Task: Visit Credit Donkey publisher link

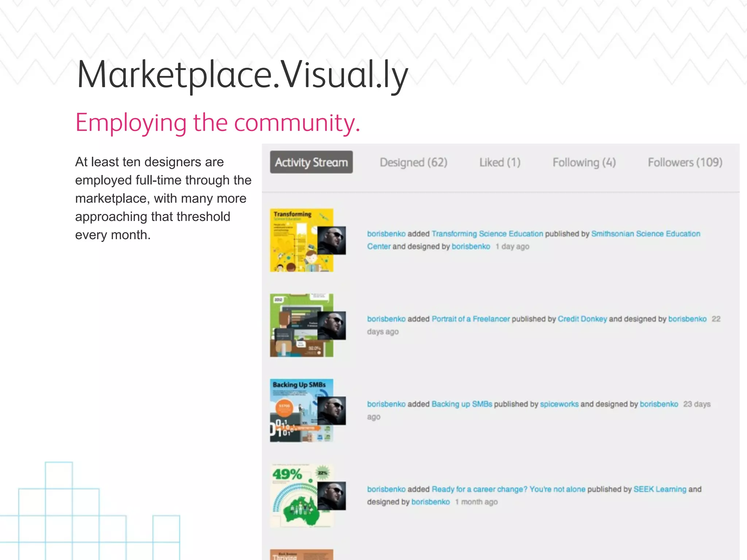Action: 582,319
